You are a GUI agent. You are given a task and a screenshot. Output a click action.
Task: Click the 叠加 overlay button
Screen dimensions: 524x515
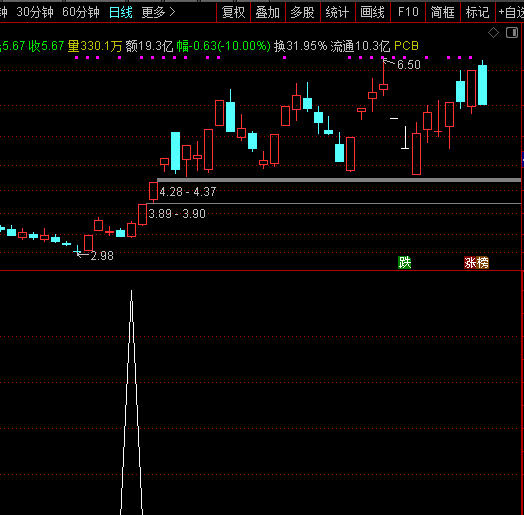coord(268,12)
